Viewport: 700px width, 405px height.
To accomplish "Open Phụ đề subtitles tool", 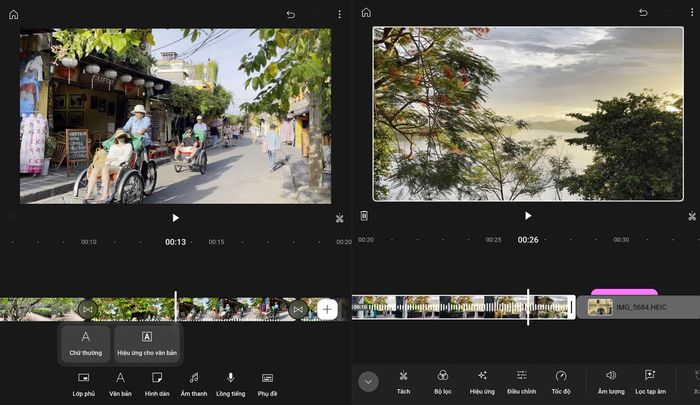I will click(267, 384).
